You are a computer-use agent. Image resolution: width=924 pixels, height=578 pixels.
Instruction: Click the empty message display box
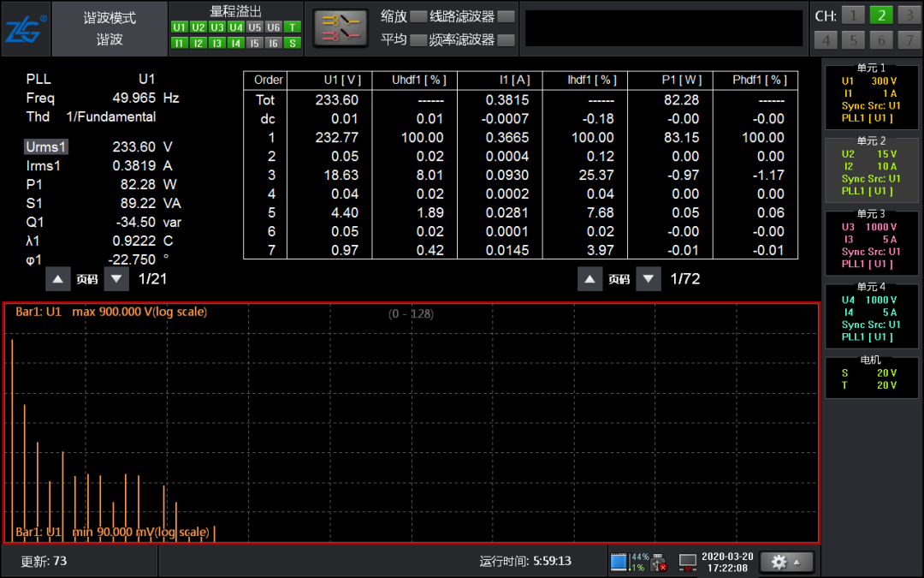coord(664,27)
